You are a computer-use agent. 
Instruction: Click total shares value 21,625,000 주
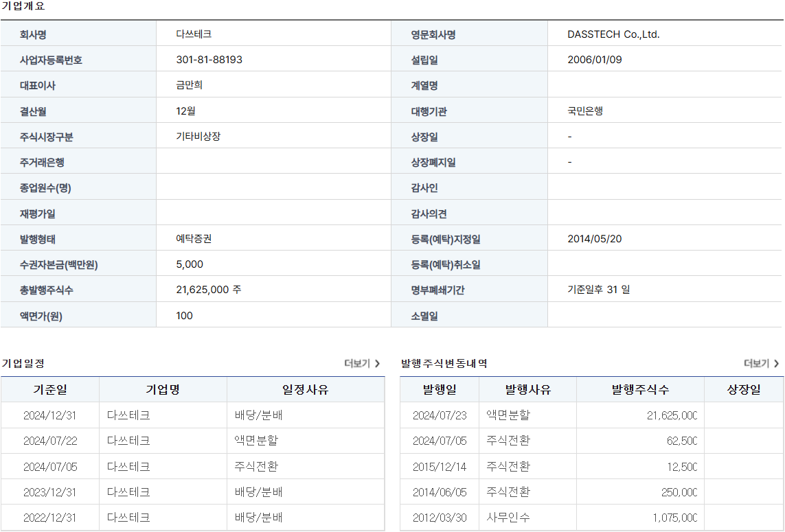coord(209,289)
